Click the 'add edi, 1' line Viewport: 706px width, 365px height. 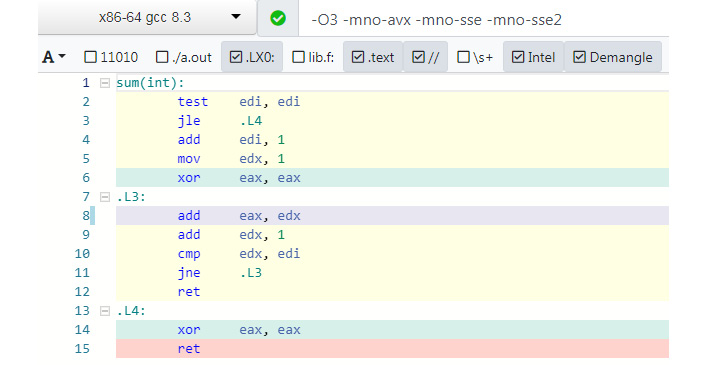[x=392, y=140]
